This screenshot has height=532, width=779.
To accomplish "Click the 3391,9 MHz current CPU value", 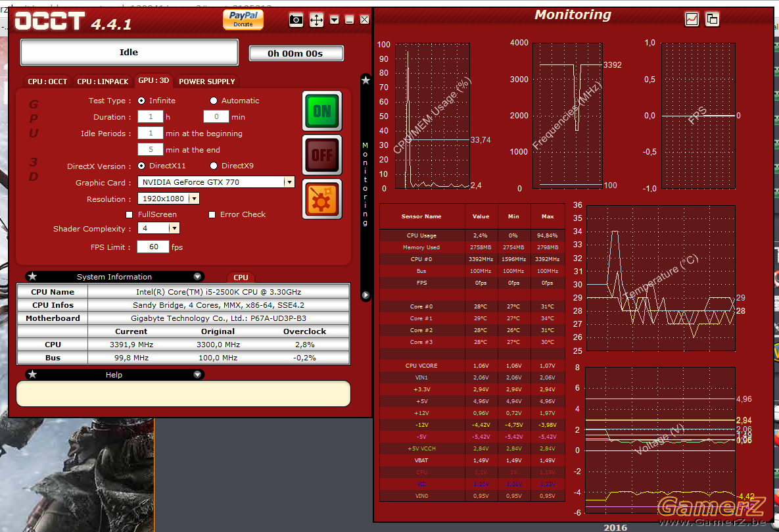I will tap(131, 345).
